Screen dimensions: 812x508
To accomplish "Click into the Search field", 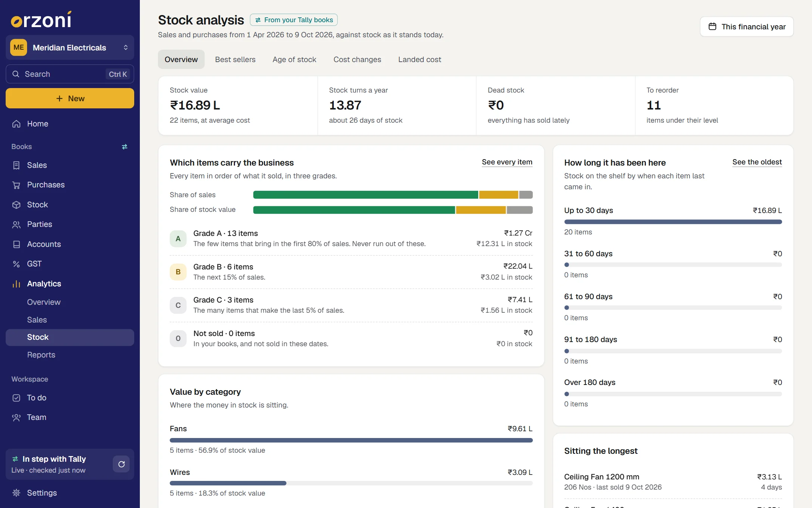I will pos(70,74).
